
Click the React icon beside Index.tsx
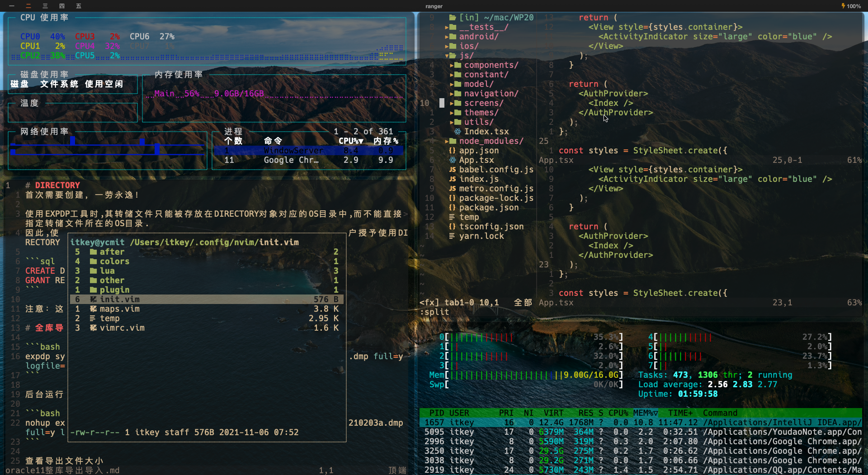click(458, 132)
